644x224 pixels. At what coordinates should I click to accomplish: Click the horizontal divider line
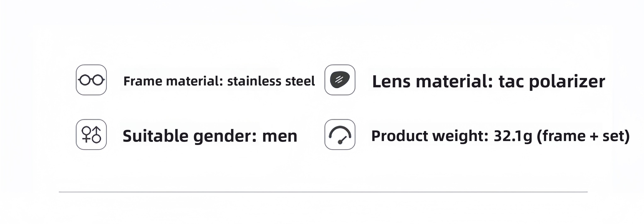point(323,192)
